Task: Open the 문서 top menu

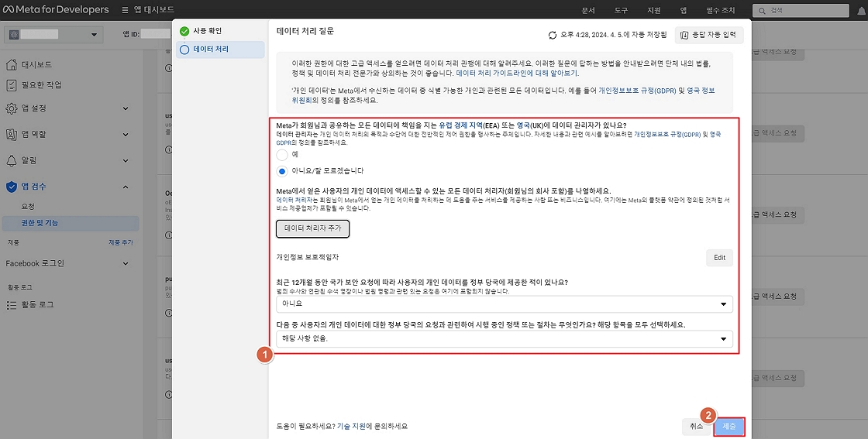Action: 588,11
